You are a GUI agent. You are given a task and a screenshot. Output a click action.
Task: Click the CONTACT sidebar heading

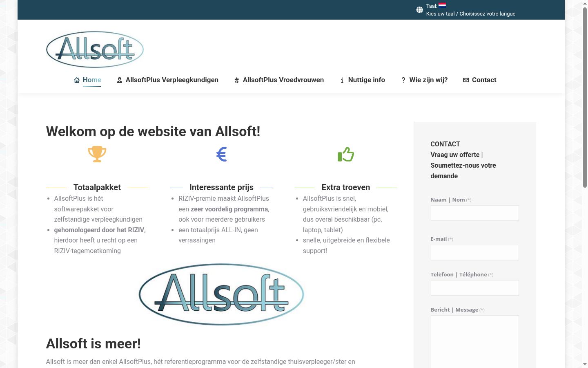pyautogui.click(x=445, y=144)
